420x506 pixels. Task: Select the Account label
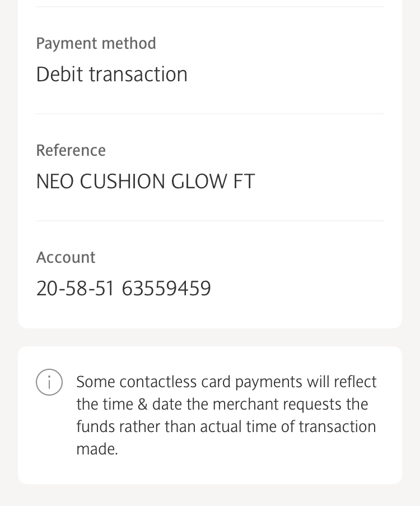pyautogui.click(x=66, y=258)
